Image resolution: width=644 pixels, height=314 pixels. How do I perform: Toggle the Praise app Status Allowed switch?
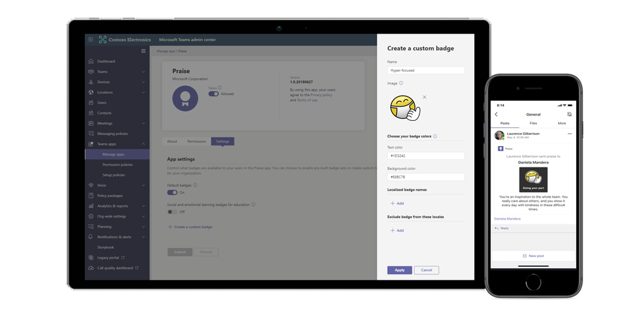pyautogui.click(x=213, y=94)
